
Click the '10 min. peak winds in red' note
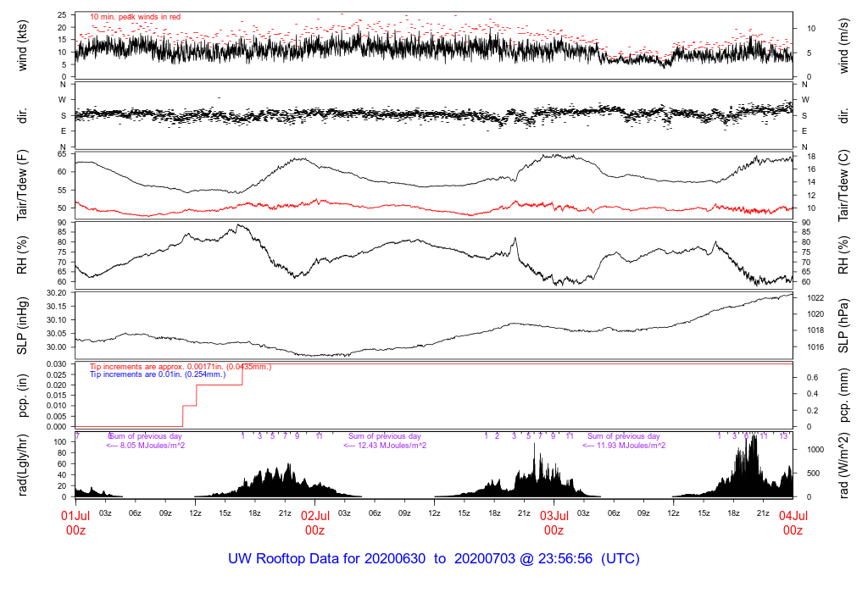pos(135,17)
